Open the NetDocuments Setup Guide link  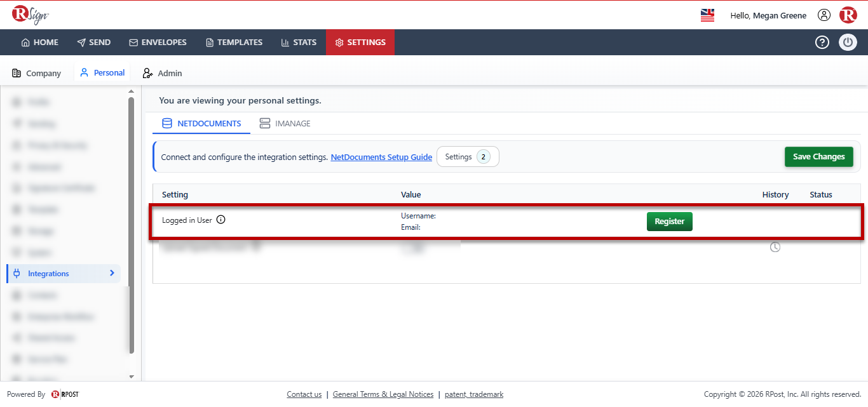[x=381, y=157]
